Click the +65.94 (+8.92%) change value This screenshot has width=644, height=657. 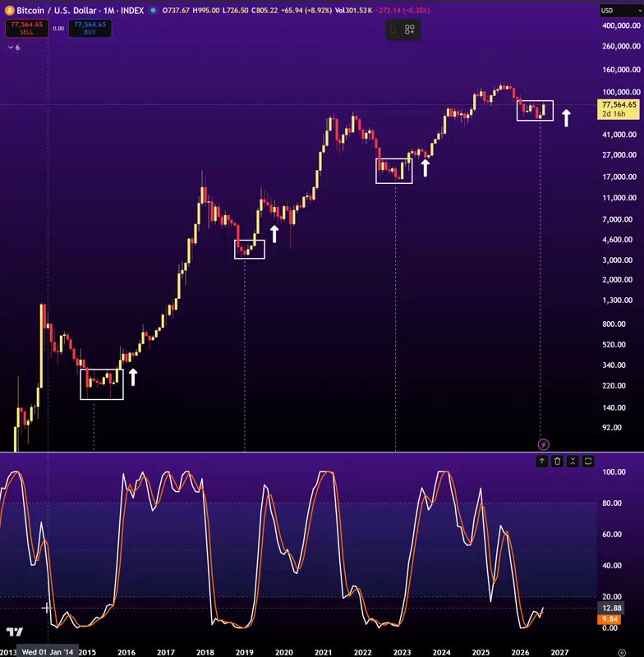(306, 11)
